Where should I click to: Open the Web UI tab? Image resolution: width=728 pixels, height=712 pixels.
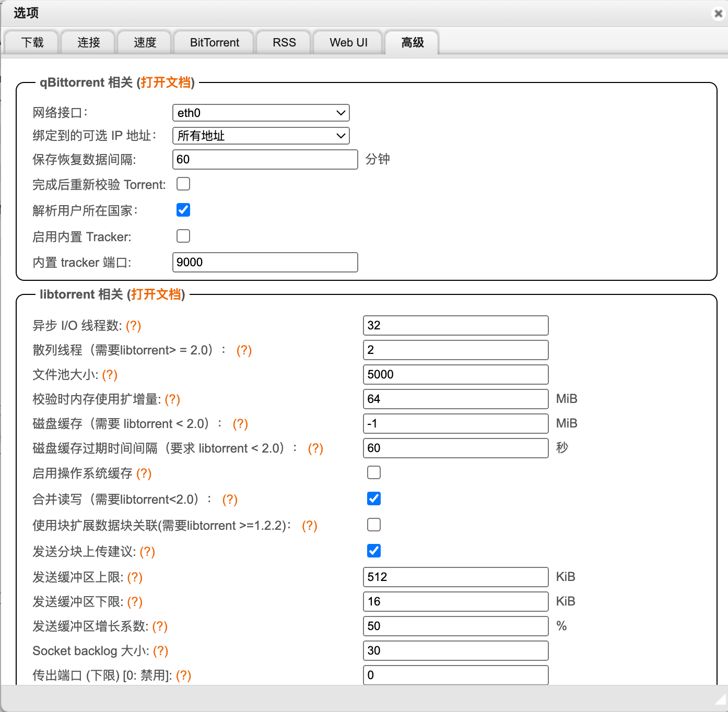[x=348, y=43]
